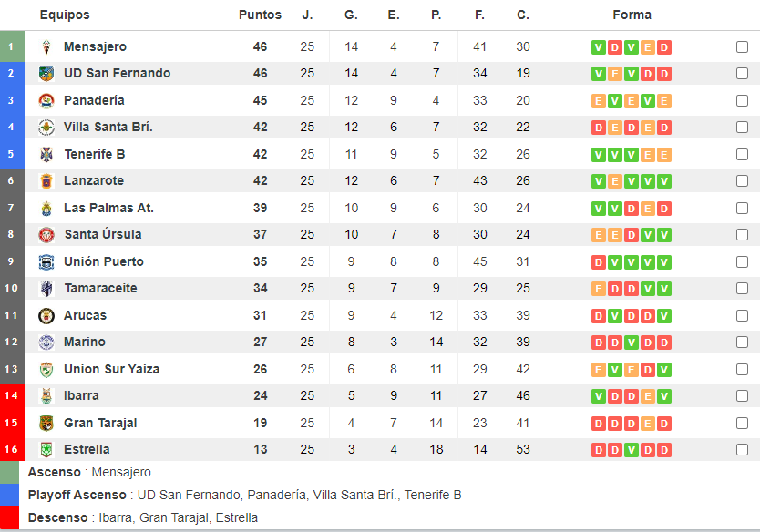Select the Santa Úrsula row checkbox
Viewport: 760px width, 532px height.
click(x=742, y=235)
